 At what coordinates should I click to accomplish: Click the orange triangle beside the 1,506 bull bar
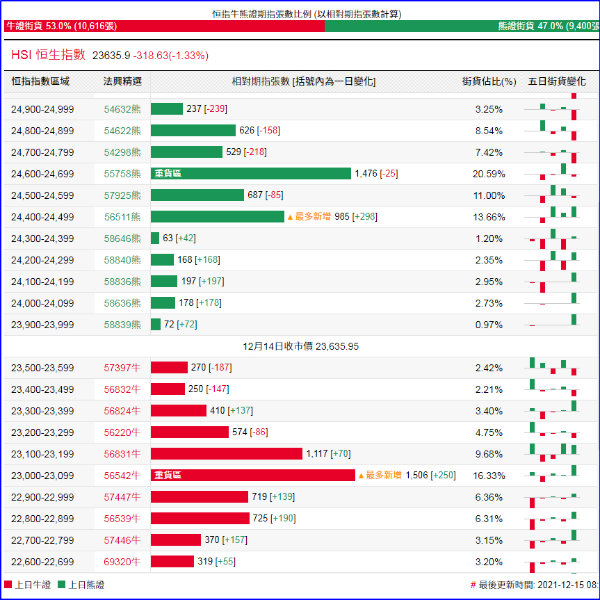point(361,475)
